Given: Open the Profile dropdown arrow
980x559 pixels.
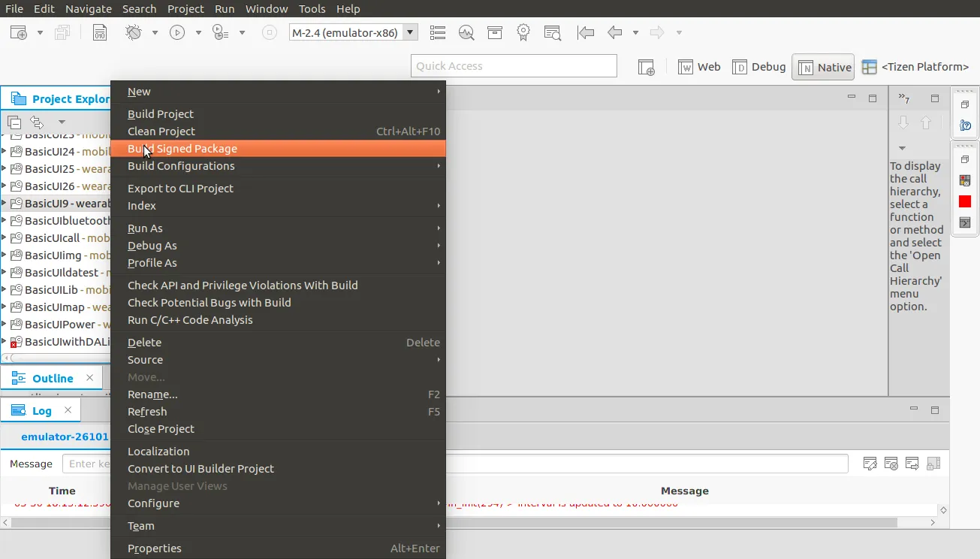Looking at the screenshot, I should (x=242, y=33).
